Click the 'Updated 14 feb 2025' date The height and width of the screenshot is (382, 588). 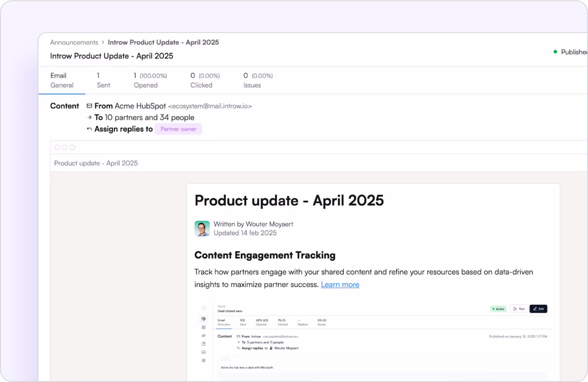coord(245,233)
